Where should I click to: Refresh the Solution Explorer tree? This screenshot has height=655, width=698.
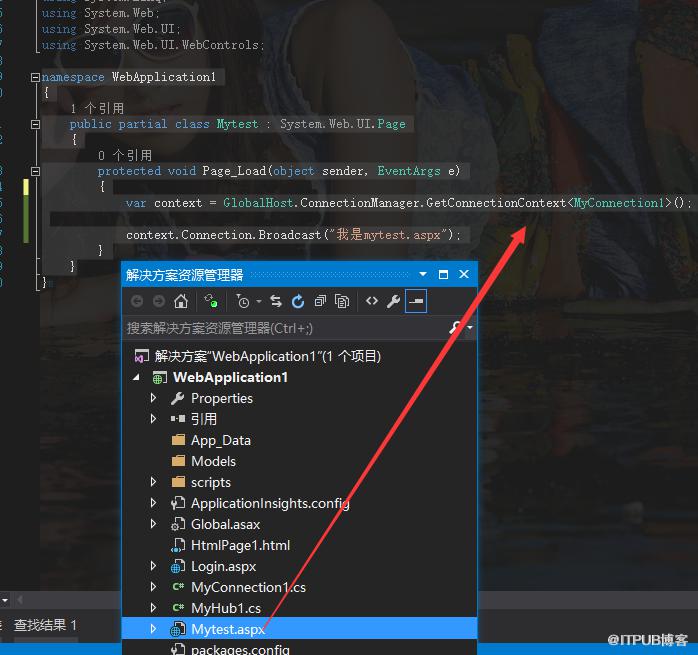tap(298, 301)
